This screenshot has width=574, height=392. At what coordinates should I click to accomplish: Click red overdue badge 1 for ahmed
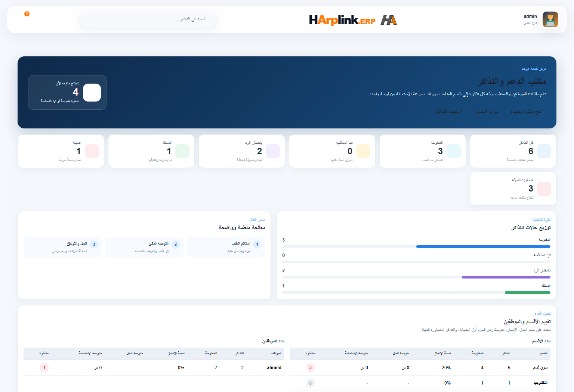(44, 368)
